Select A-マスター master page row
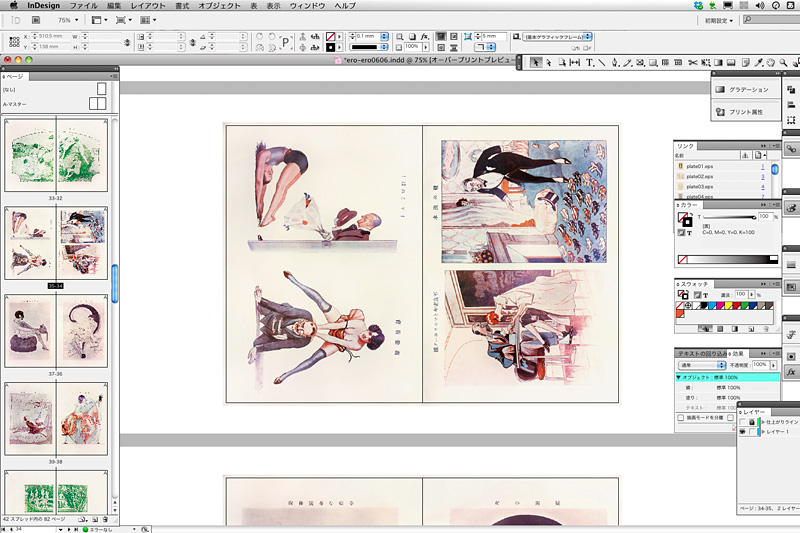The width and height of the screenshot is (800, 533). click(x=55, y=104)
